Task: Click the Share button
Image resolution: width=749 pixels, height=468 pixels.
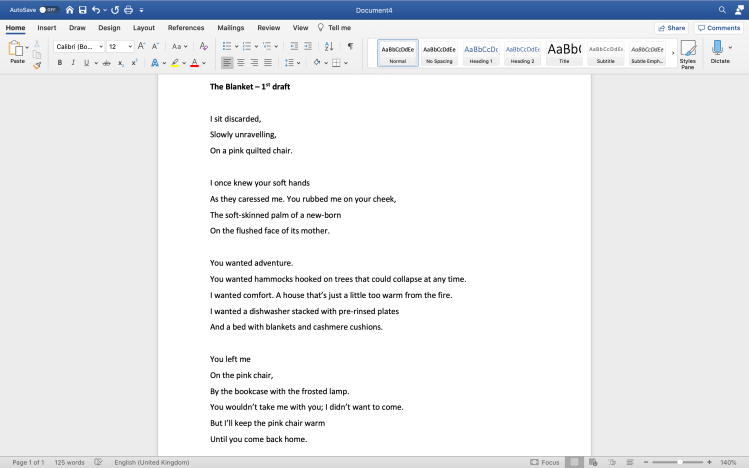Action: (x=671, y=28)
